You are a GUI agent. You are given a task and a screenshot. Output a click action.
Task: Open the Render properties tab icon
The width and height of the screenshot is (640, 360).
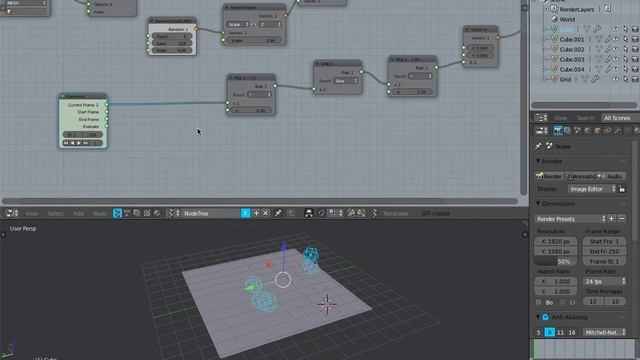[x=558, y=131]
